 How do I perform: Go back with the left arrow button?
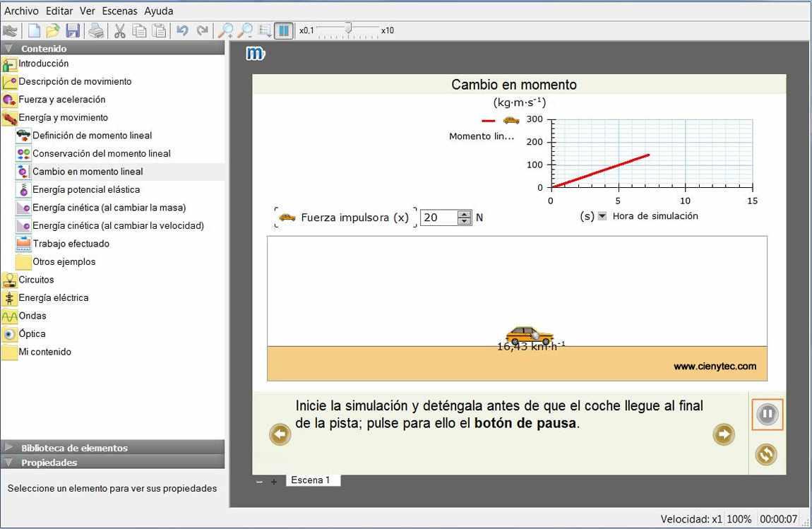tap(280, 434)
